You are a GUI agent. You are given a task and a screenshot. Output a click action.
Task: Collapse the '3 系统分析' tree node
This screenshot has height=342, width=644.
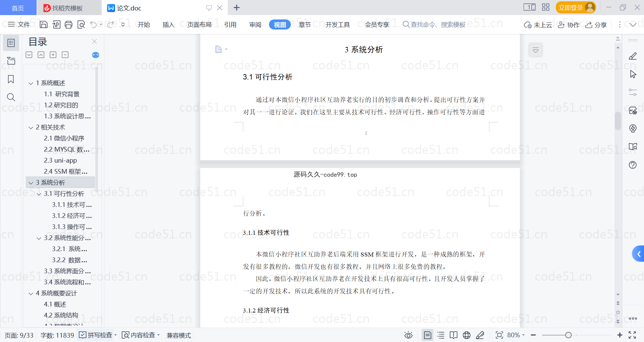(31, 183)
